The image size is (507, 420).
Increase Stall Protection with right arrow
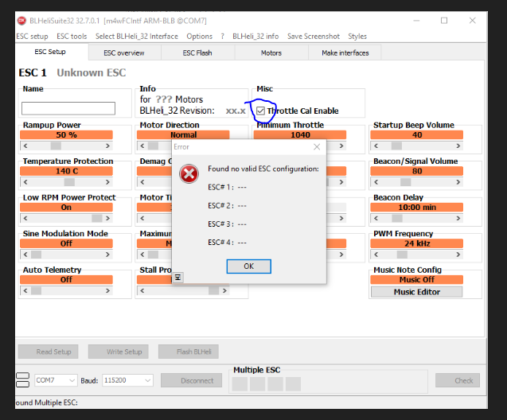click(224, 291)
